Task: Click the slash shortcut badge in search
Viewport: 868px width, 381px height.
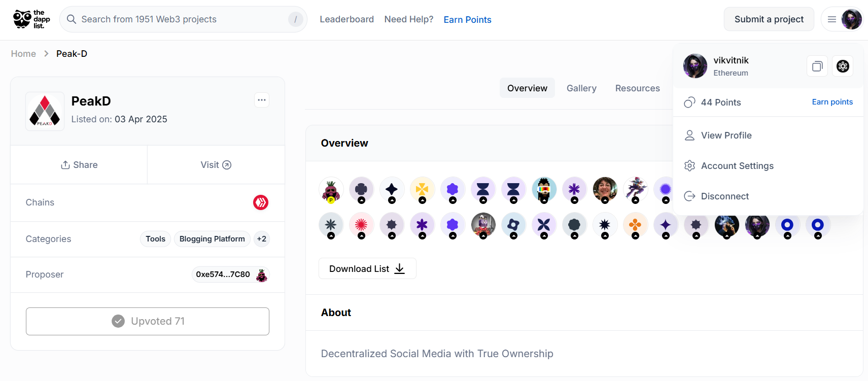Action: pyautogui.click(x=295, y=19)
